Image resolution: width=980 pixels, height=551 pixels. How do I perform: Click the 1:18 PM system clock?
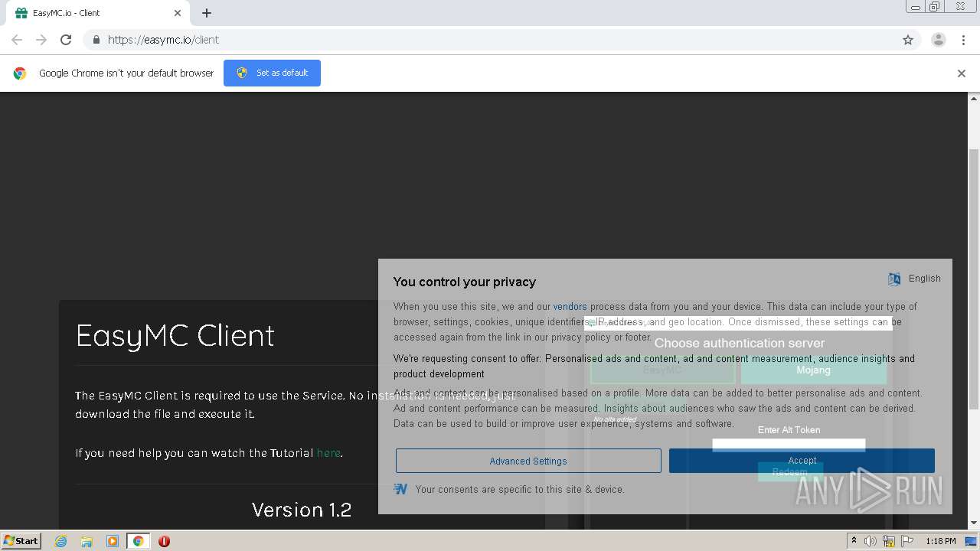(x=940, y=541)
